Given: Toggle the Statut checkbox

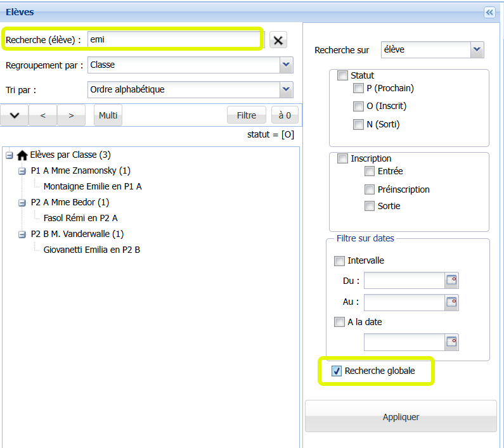Looking at the screenshot, I should pos(342,75).
